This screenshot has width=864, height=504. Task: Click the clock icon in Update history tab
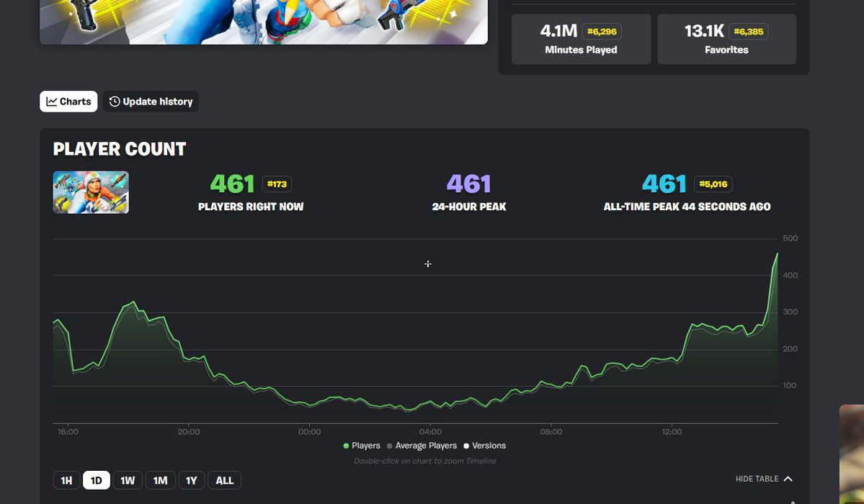(x=115, y=102)
